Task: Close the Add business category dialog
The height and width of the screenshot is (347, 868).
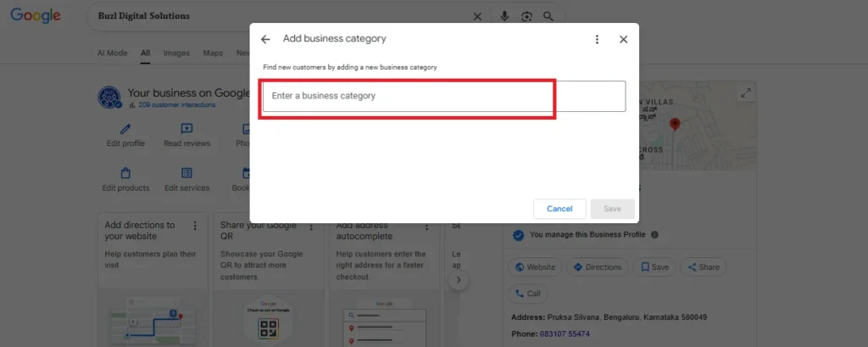Action: 623,39
